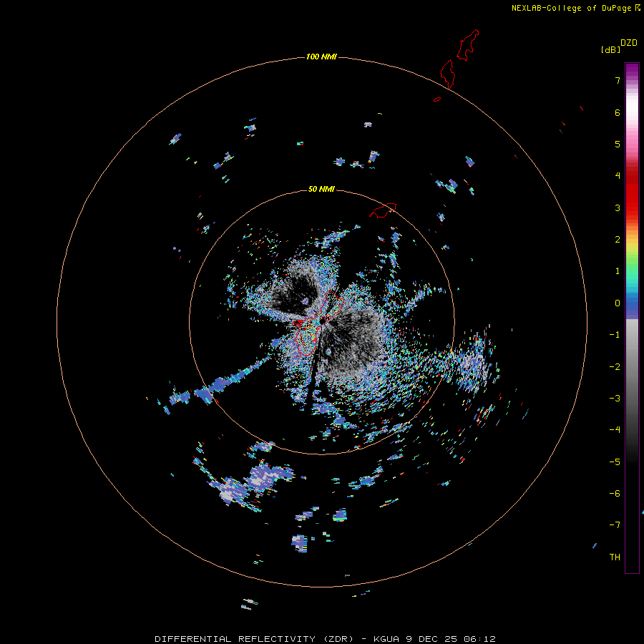Click the colorbar value 6 label

point(618,112)
